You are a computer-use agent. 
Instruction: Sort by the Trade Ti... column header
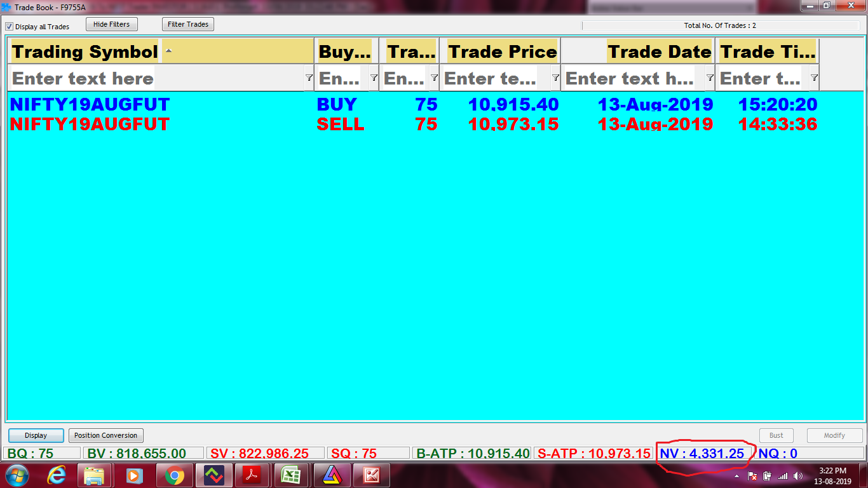click(768, 51)
